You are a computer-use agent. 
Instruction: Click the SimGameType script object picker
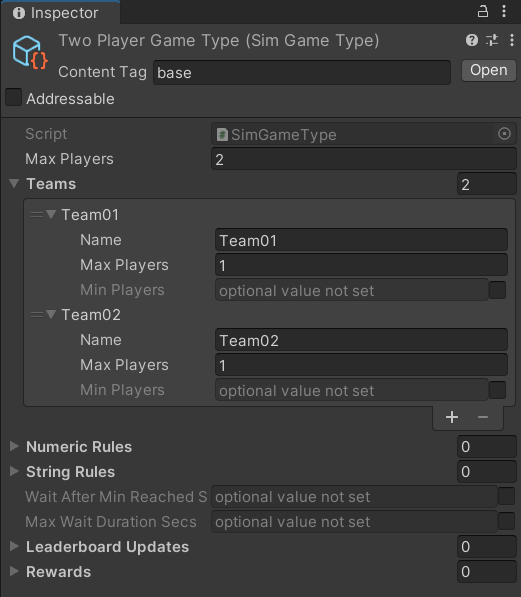pyautogui.click(x=504, y=134)
